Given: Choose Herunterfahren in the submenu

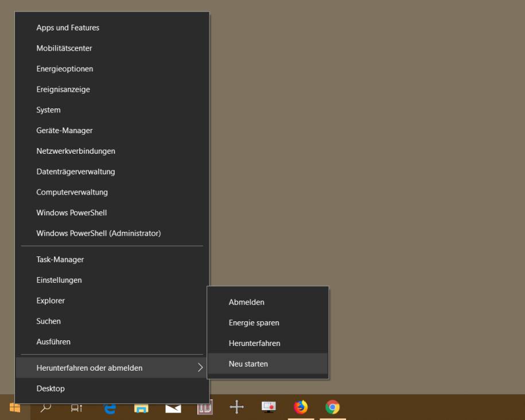Looking at the screenshot, I should pos(268,343).
